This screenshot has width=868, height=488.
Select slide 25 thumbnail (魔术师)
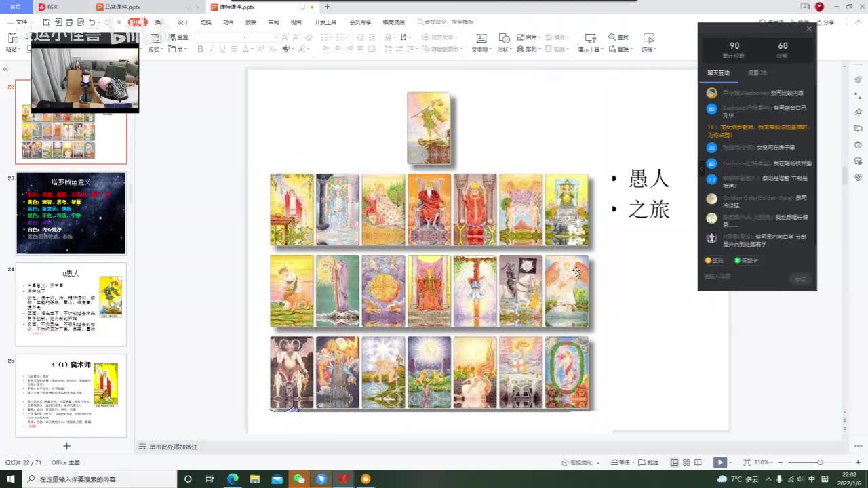[x=71, y=395]
